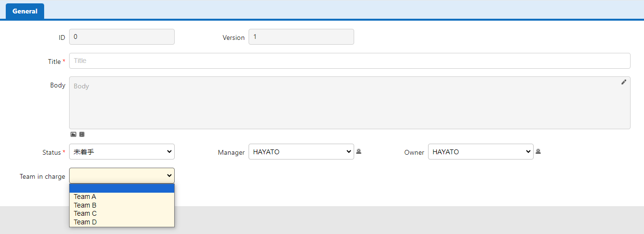
Task: Choose Team A from the list
Action: point(122,197)
